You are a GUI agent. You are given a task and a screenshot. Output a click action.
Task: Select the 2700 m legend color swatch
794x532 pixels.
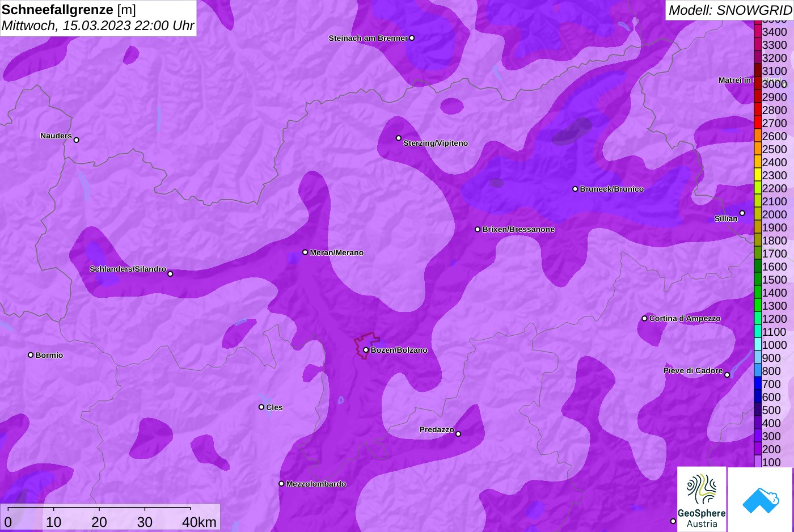pyautogui.click(x=758, y=123)
